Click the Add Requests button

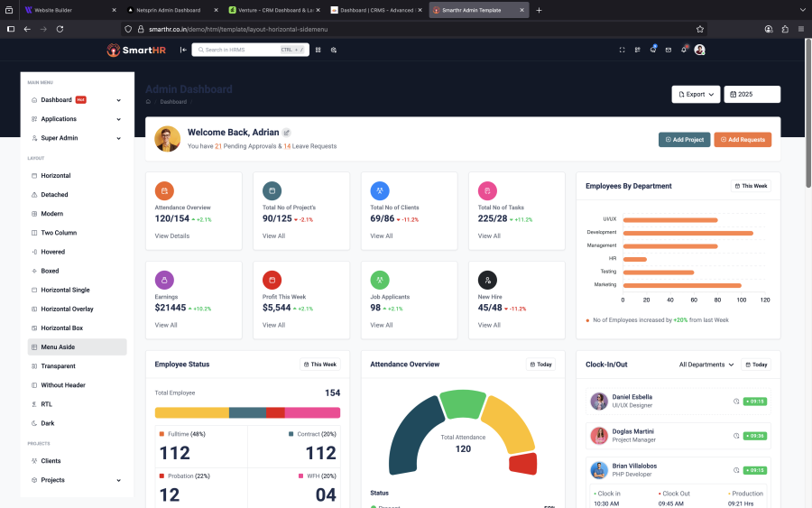point(743,140)
